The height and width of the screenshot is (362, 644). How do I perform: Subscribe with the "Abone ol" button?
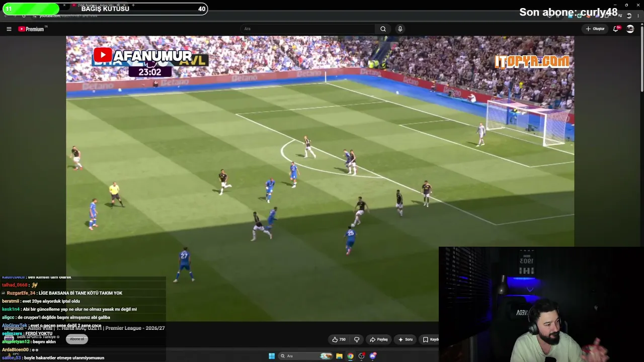pos(77,339)
